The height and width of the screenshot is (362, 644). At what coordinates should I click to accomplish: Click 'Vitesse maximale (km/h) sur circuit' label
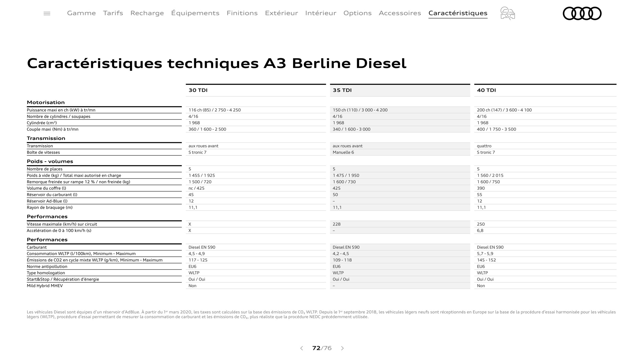click(x=62, y=224)
